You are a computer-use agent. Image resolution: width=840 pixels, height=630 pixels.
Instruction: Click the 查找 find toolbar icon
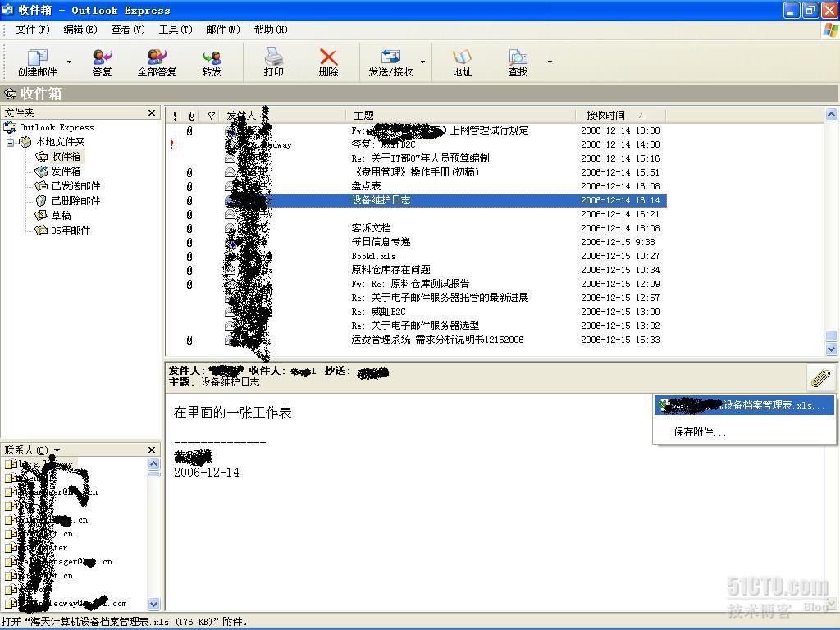click(x=518, y=62)
